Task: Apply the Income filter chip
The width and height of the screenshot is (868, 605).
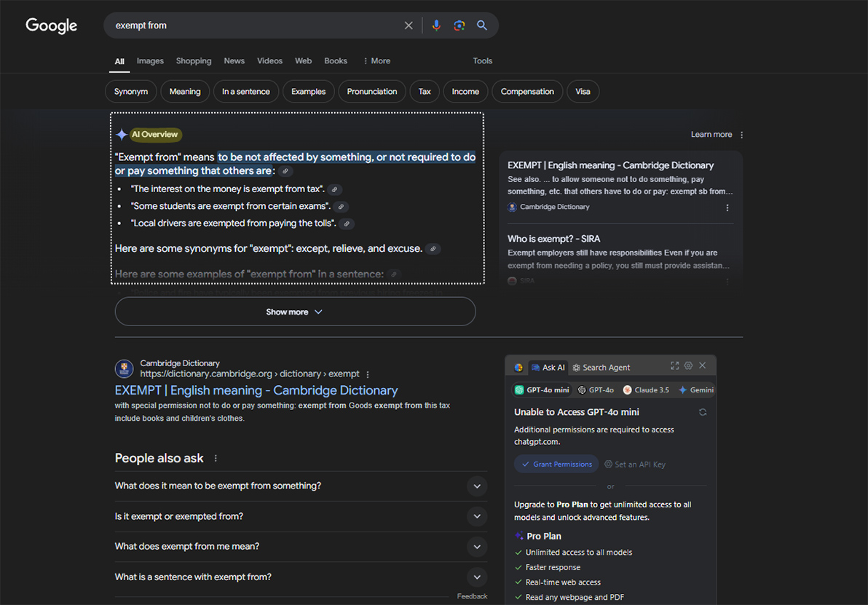Action: (x=465, y=91)
